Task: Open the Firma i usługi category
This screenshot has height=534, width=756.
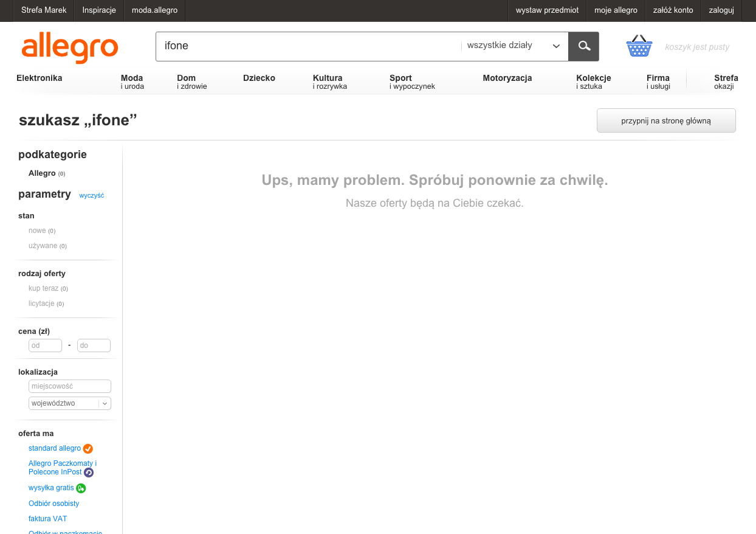Action: tap(658, 82)
